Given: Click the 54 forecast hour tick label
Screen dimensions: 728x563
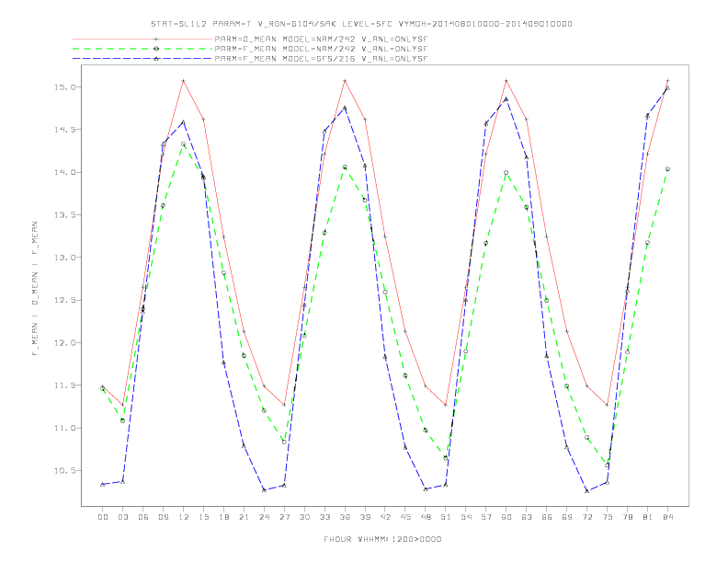Looking at the screenshot, I should (466, 517).
